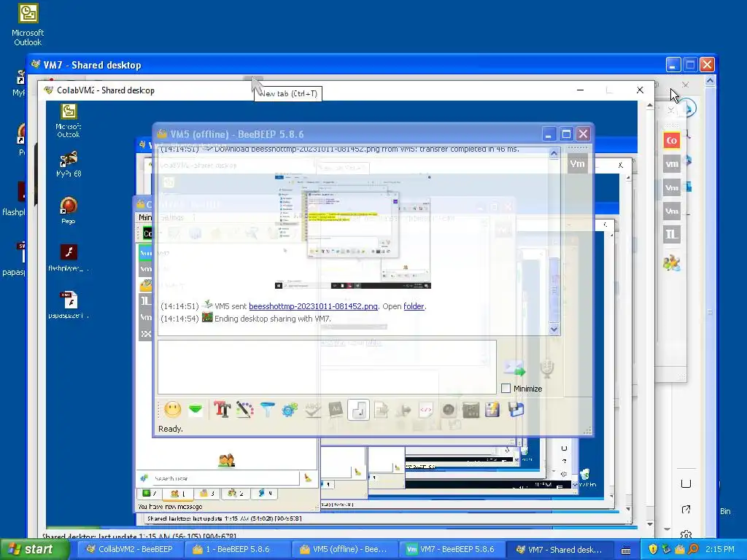Click the grey microphone voice message icon

tap(547, 368)
